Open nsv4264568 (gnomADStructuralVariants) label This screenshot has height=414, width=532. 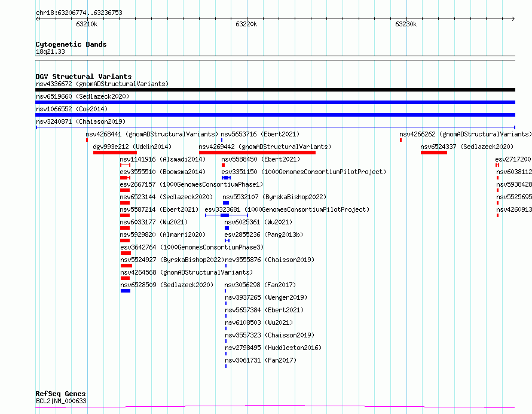[x=186, y=272]
